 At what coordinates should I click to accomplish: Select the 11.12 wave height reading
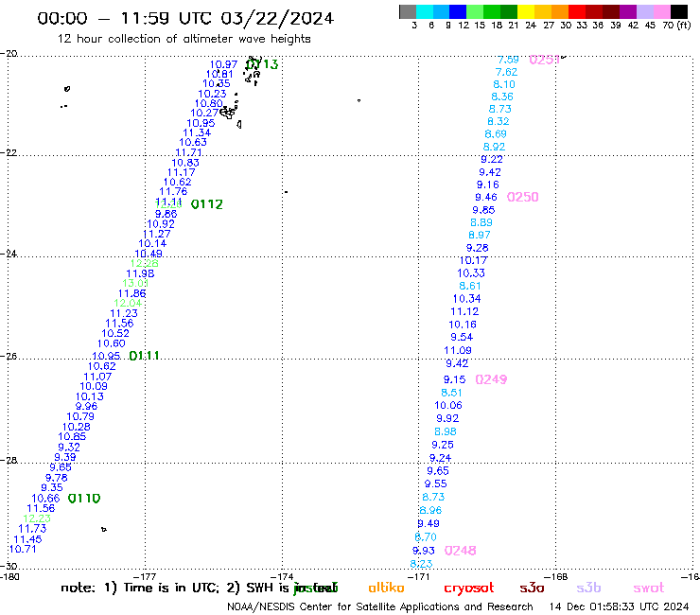[x=464, y=311]
